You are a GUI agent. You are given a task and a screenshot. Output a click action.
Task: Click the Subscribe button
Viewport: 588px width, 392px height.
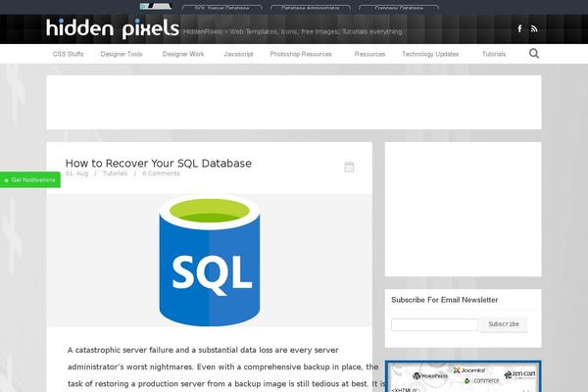point(504,324)
